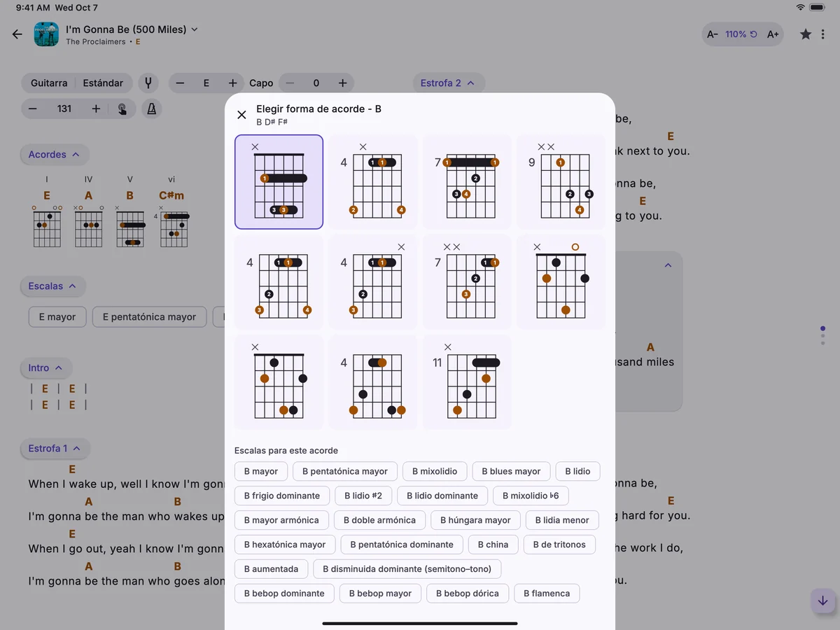Select the E mayor scale chip

[57, 317]
